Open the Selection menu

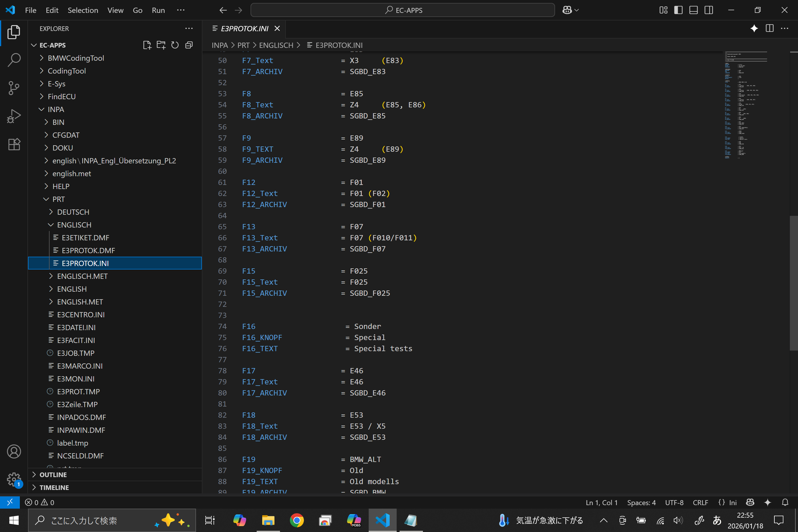82,10
